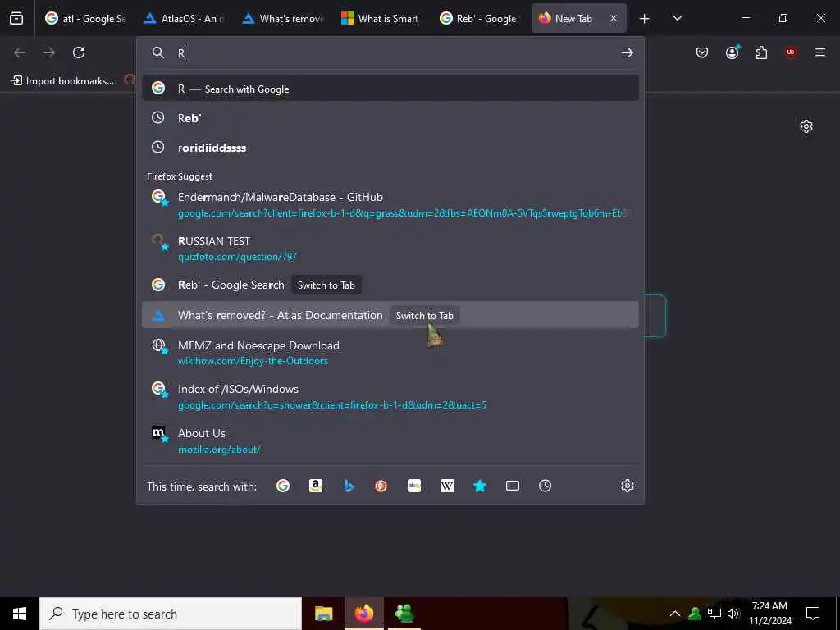Click Switch to Tab for Atlas Documentation
Image resolution: width=840 pixels, height=630 pixels.
424,316
